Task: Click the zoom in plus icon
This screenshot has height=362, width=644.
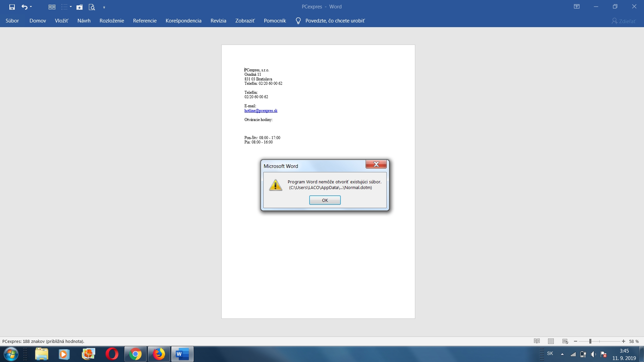Action: click(x=623, y=341)
